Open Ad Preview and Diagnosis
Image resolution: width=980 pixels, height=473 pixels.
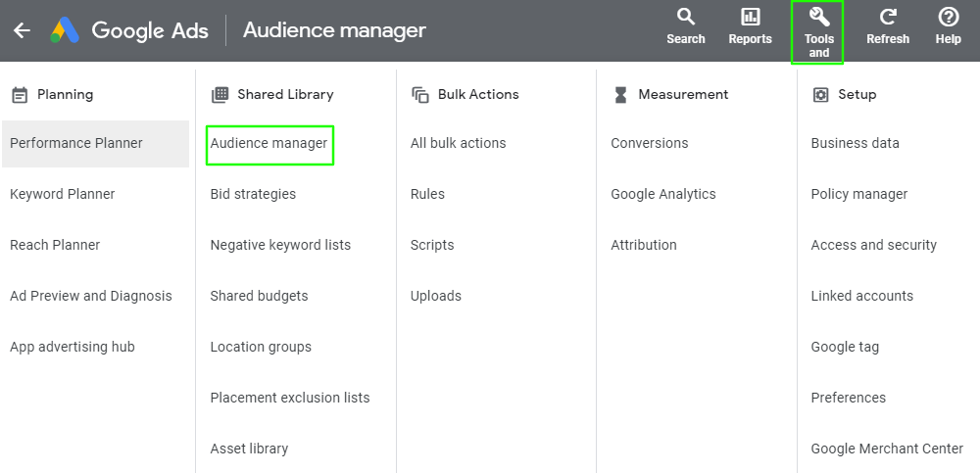click(90, 296)
